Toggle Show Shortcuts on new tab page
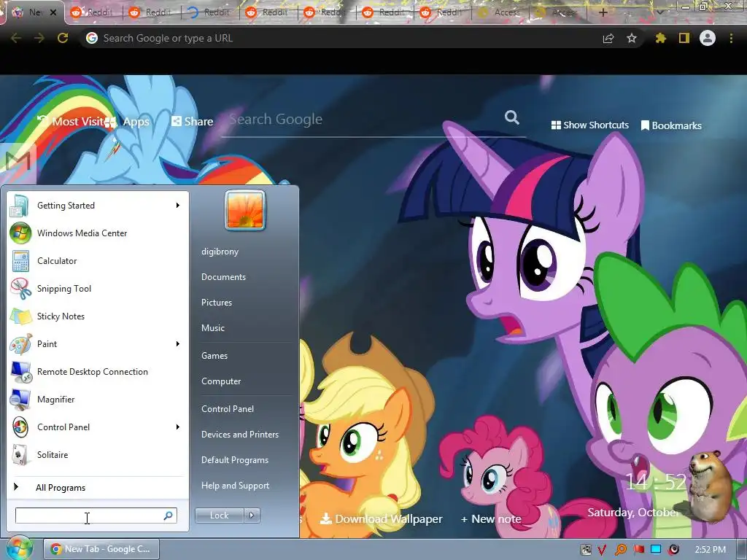 pyautogui.click(x=589, y=125)
